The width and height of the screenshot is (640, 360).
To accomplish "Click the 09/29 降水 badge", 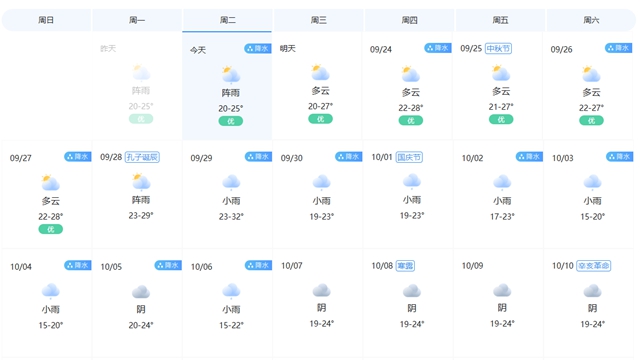I will (x=258, y=156).
